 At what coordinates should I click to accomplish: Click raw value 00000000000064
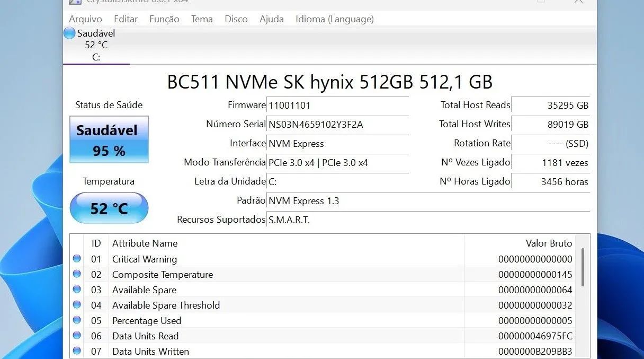click(x=535, y=290)
